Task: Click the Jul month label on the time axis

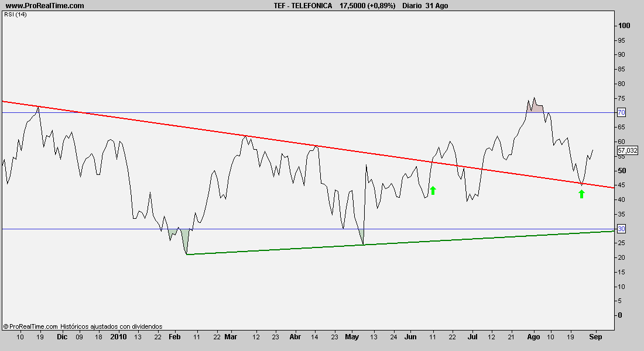Action: (472, 336)
